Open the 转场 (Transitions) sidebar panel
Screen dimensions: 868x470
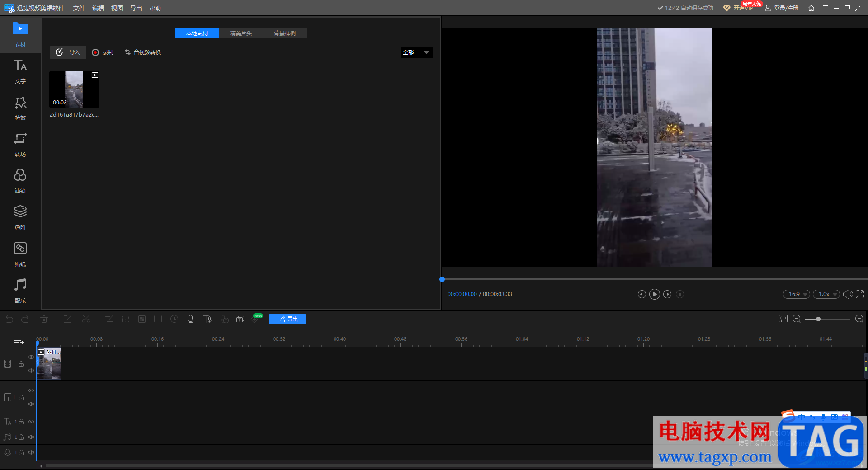[20, 145]
